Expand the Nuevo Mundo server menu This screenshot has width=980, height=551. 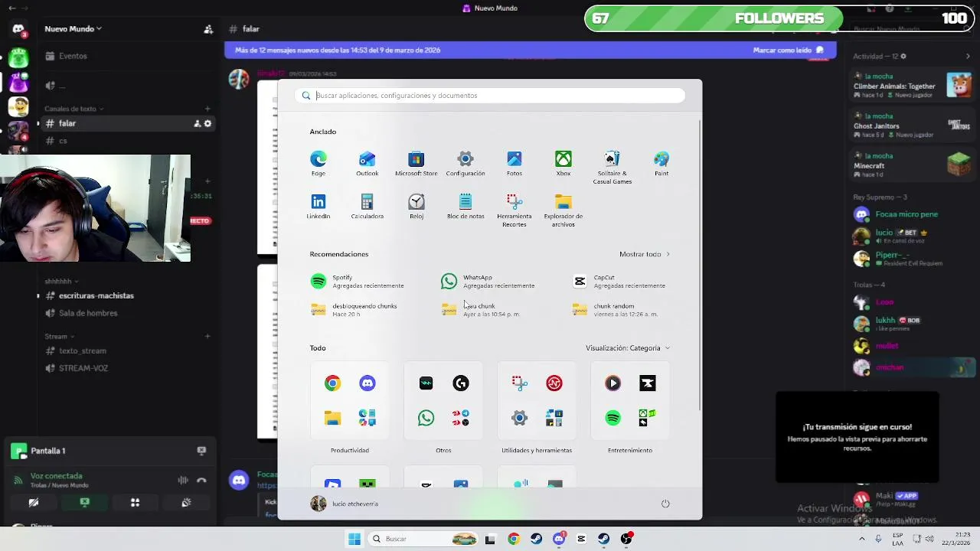point(73,29)
